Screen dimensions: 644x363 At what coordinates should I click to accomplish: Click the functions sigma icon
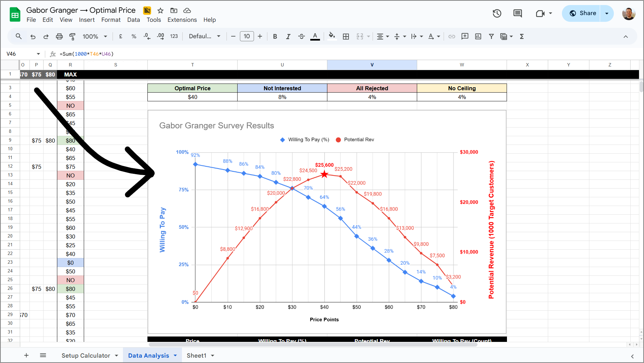[x=522, y=36]
